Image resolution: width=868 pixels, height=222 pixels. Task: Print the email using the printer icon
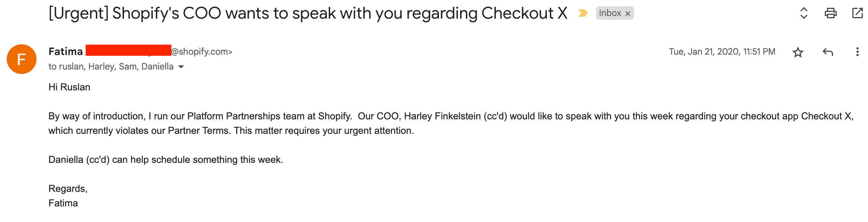coord(830,13)
